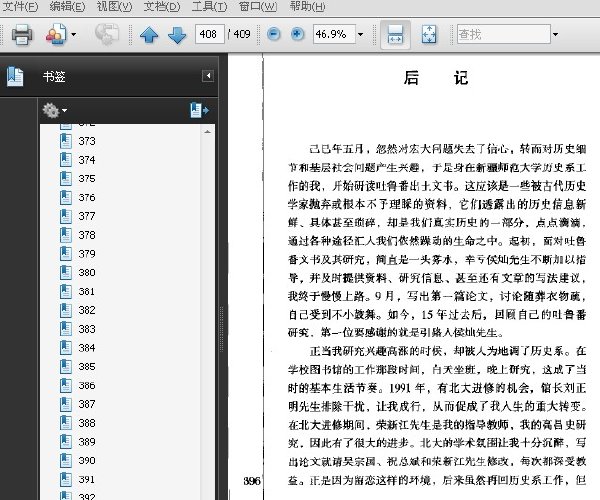
Task: Click the new bookmark icon
Action: 199,110
